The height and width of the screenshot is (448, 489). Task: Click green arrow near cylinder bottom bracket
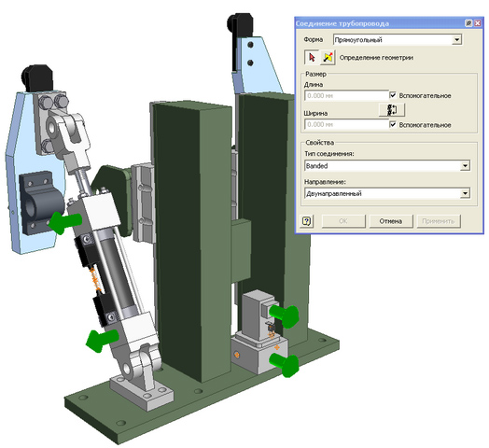click(x=102, y=341)
